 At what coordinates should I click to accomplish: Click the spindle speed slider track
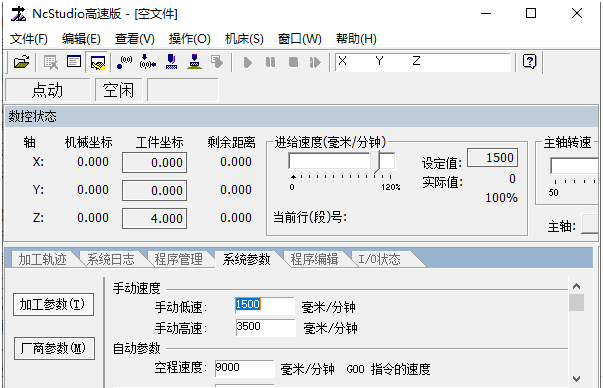pos(574,166)
